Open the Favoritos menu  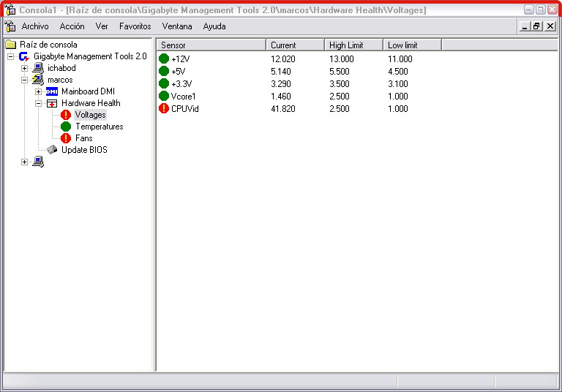135,26
